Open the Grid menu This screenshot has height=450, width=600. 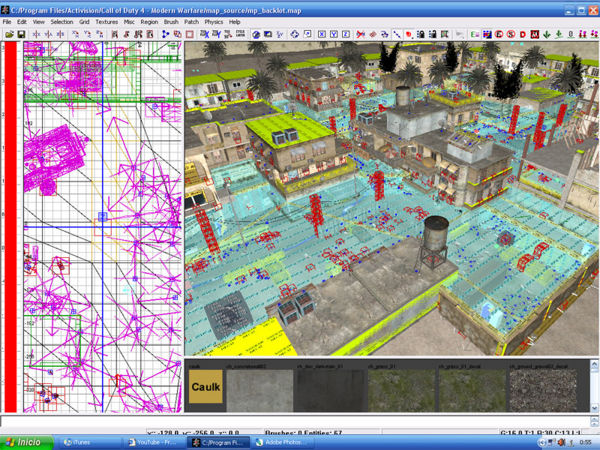(x=84, y=22)
